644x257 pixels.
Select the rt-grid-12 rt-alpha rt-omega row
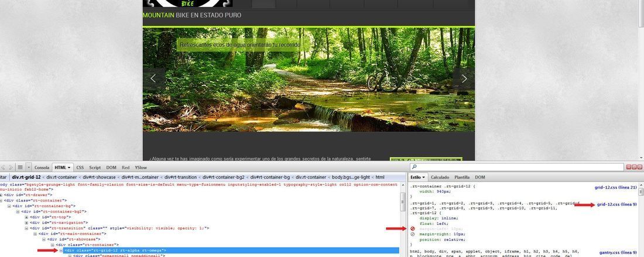pyautogui.click(x=231, y=251)
